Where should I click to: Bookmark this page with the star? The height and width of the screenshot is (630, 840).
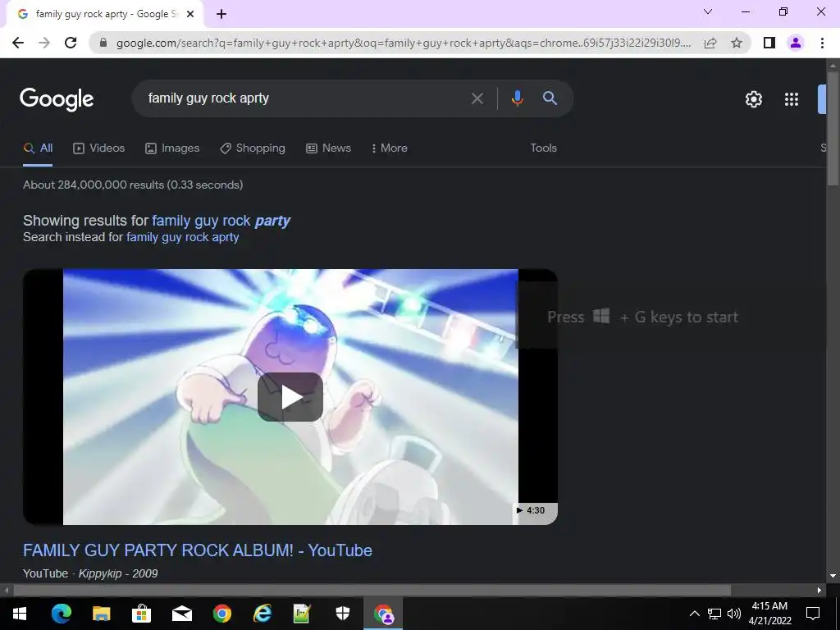click(737, 43)
